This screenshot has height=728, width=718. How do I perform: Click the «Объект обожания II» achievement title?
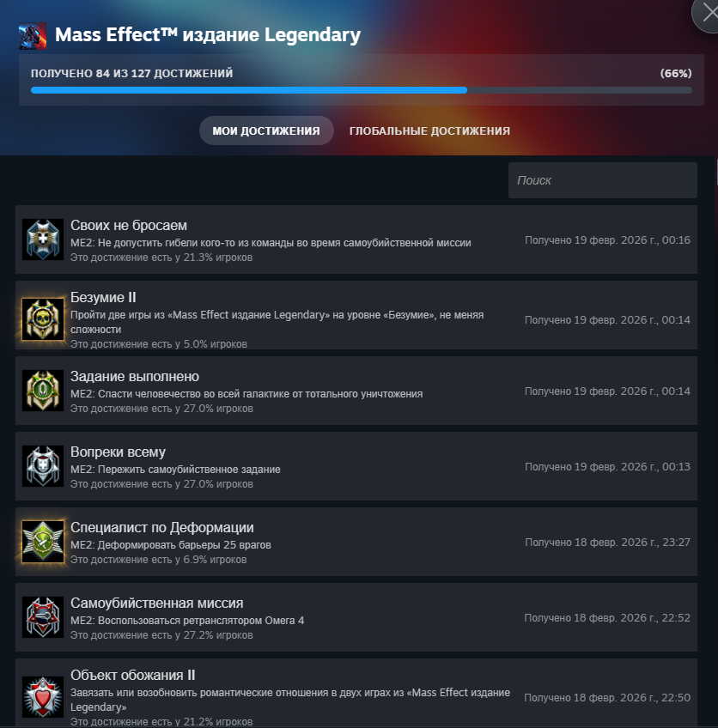pyautogui.click(x=132, y=675)
